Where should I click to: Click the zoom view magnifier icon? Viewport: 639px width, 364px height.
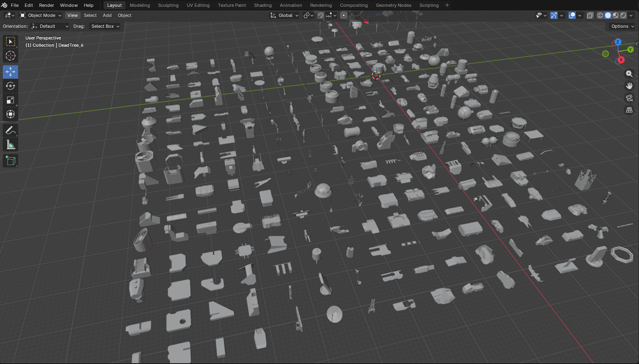(x=629, y=74)
